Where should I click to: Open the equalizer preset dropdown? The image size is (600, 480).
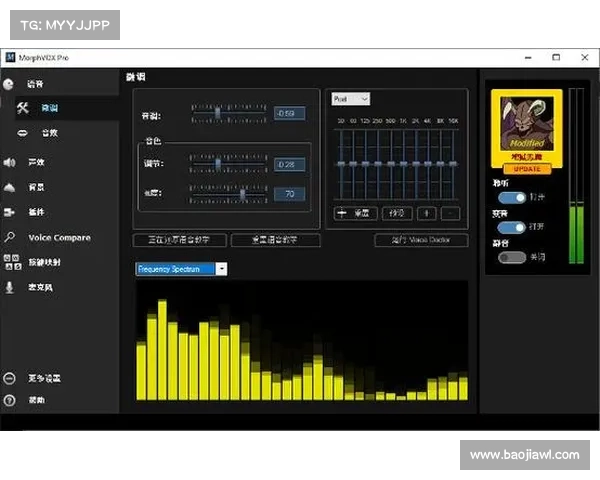point(351,99)
